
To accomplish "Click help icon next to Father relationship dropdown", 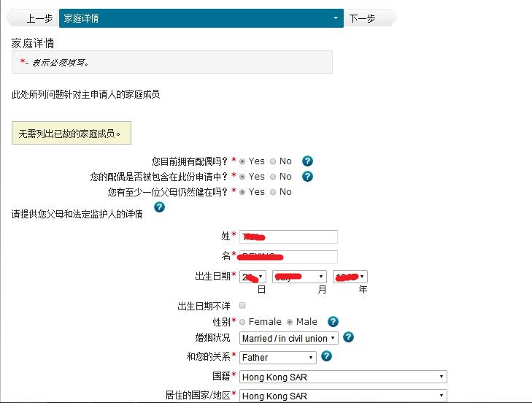I will coord(326,356).
